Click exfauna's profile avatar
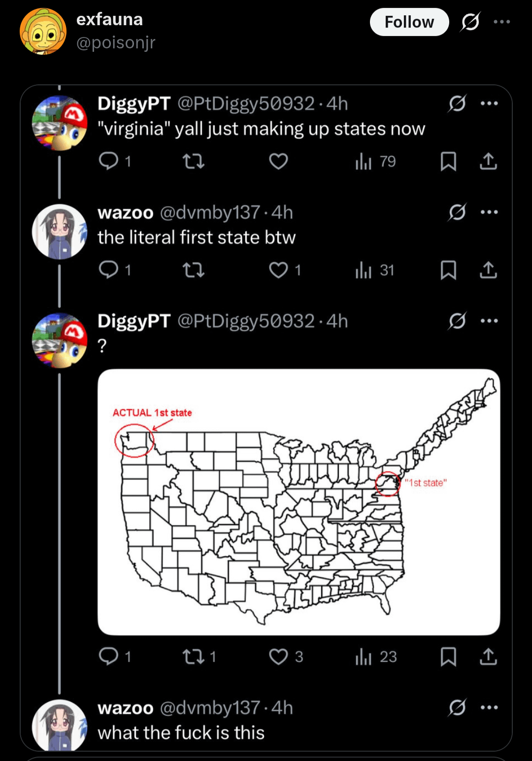 pos(43,31)
